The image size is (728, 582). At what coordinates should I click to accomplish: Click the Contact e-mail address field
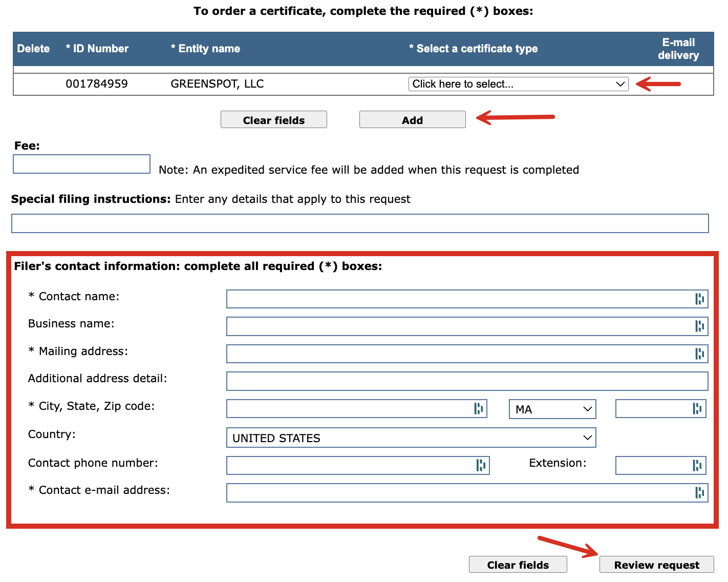click(x=467, y=493)
